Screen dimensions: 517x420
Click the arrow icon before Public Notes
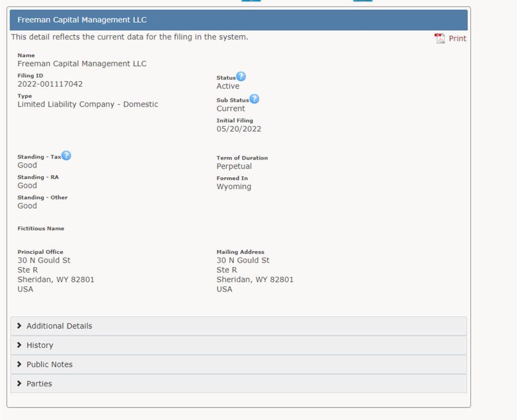[19, 364]
